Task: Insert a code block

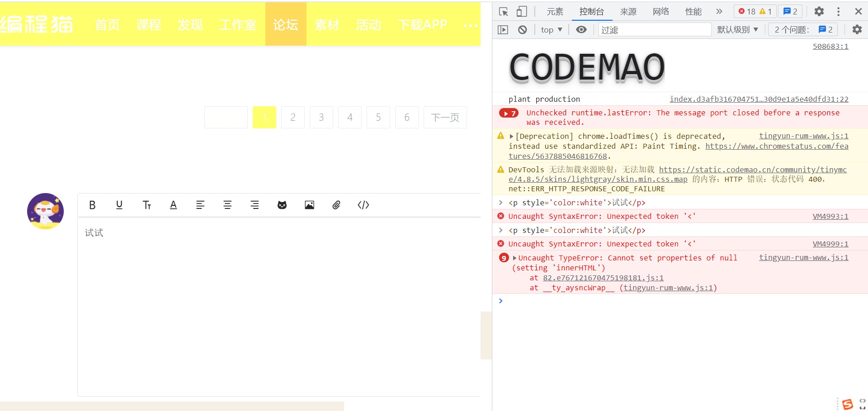Action: (363, 205)
